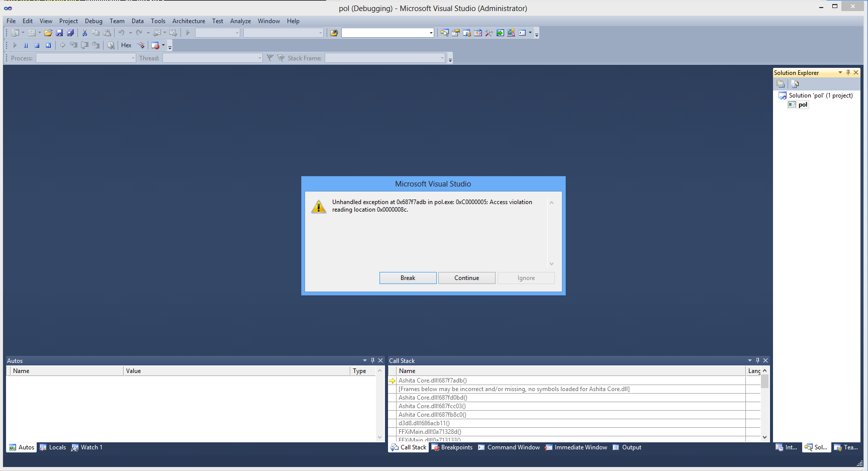Click the Call Stack scrollbar down arrow
Screen dimensions: 868x471
click(764, 437)
